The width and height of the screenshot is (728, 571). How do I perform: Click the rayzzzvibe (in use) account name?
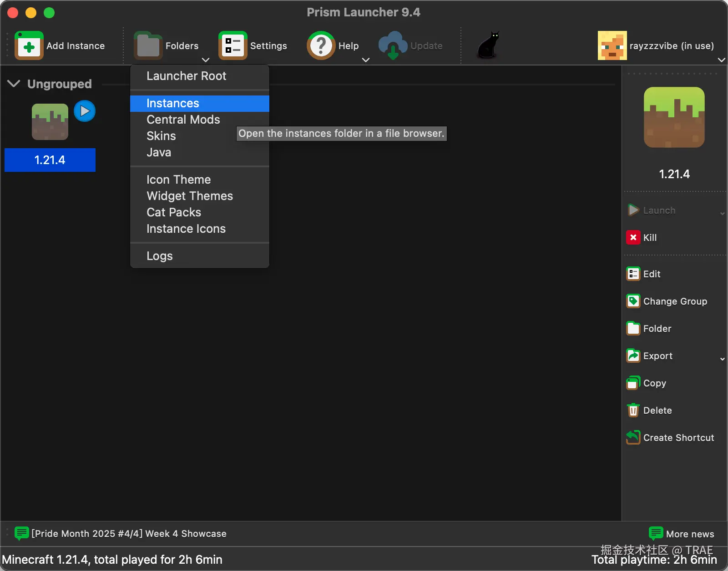tap(672, 46)
